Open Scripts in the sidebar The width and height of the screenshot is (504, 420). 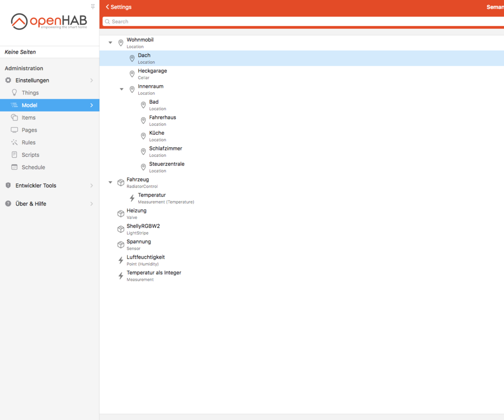(50, 155)
